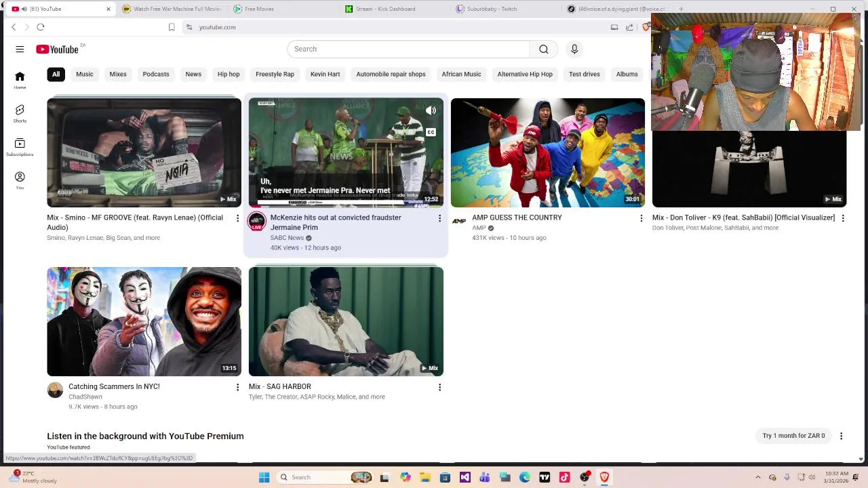Open TikTok from the taskbar
This screenshot has height=488, width=868.
tap(564, 477)
